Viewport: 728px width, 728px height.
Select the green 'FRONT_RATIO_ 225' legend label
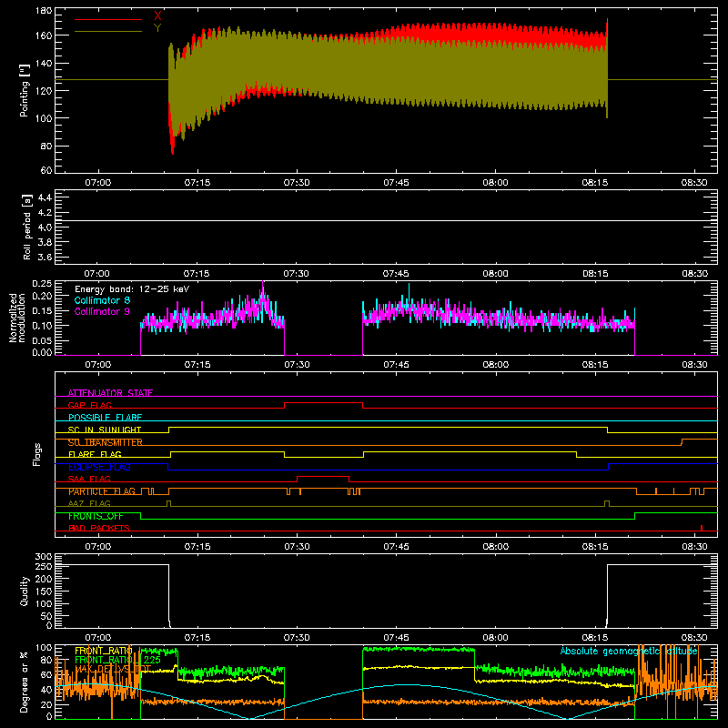[x=118, y=660]
